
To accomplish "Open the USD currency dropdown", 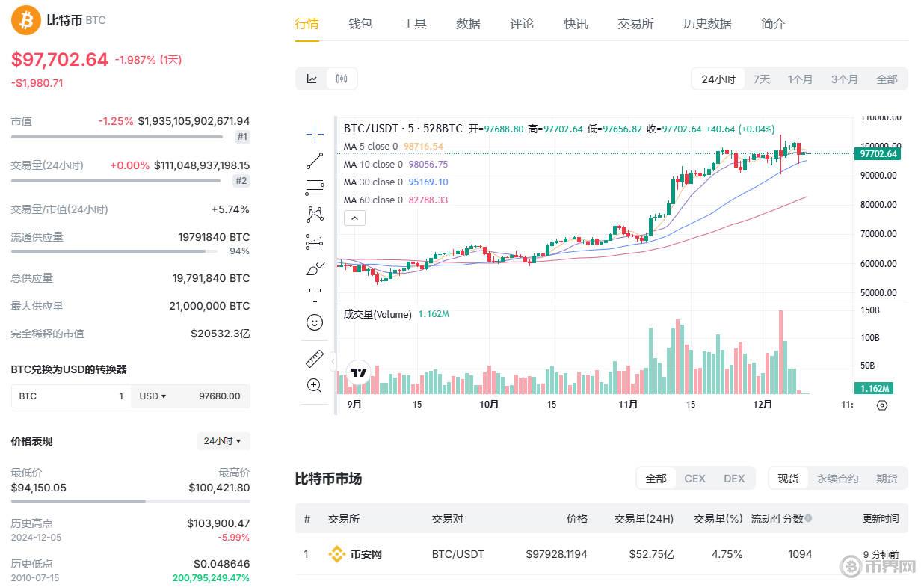I will (153, 396).
